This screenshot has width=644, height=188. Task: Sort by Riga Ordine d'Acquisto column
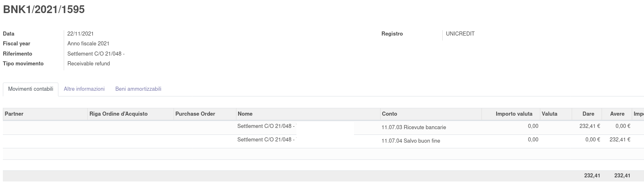point(118,114)
